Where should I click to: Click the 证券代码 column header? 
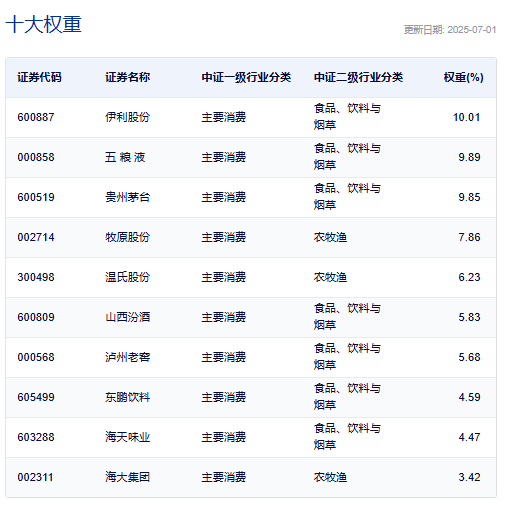pos(39,77)
